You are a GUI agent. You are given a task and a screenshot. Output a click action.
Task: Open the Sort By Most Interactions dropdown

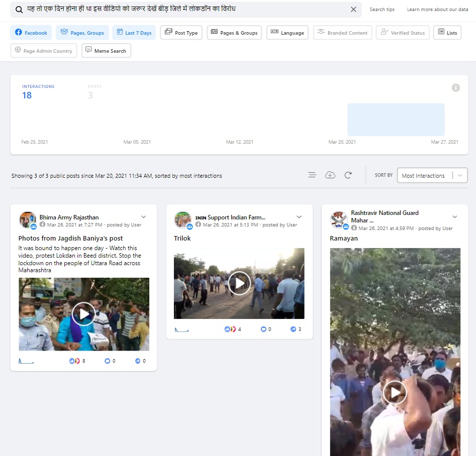coord(432,175)
